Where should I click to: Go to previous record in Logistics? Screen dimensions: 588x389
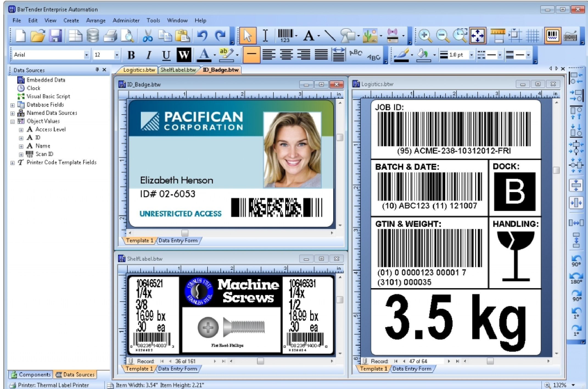(404, 361)
